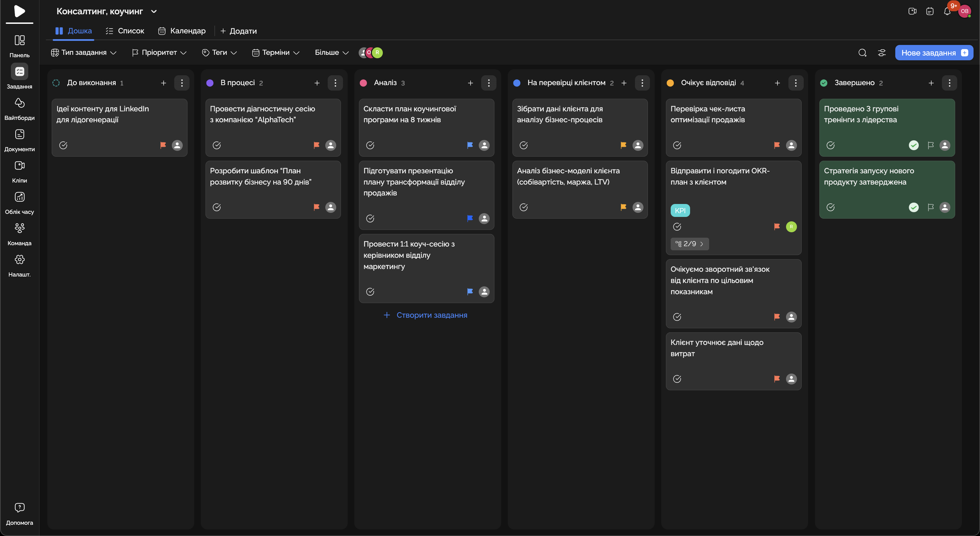Open the notifications bell
Viewport: 980px width, 536px height.
coord(947,12)
